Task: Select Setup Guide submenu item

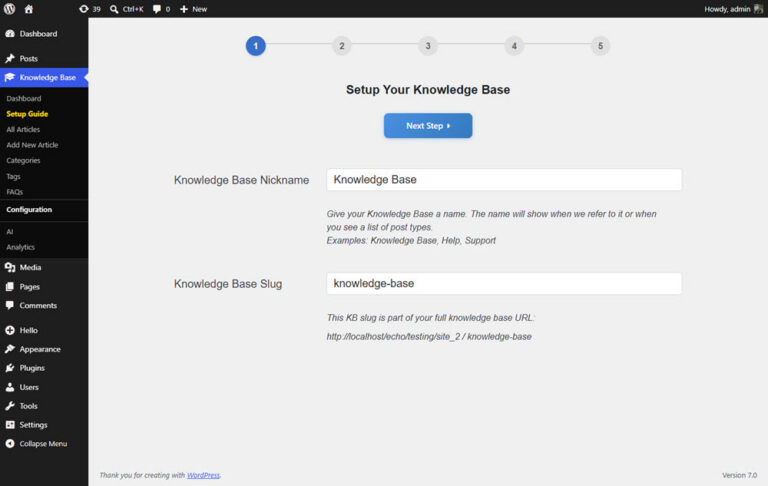Action: tap(27, 114)
